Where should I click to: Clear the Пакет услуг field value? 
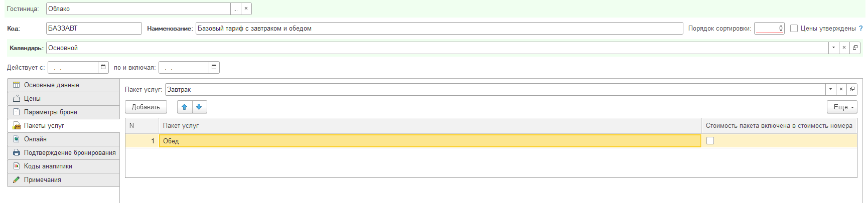pyautogui.click(x=841, y=89)
